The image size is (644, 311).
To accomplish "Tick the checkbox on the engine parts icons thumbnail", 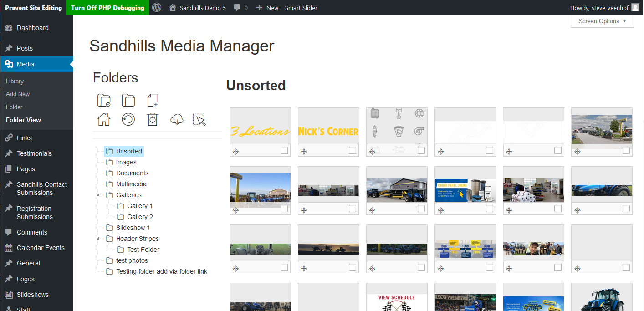I will [x=421, y=150].
